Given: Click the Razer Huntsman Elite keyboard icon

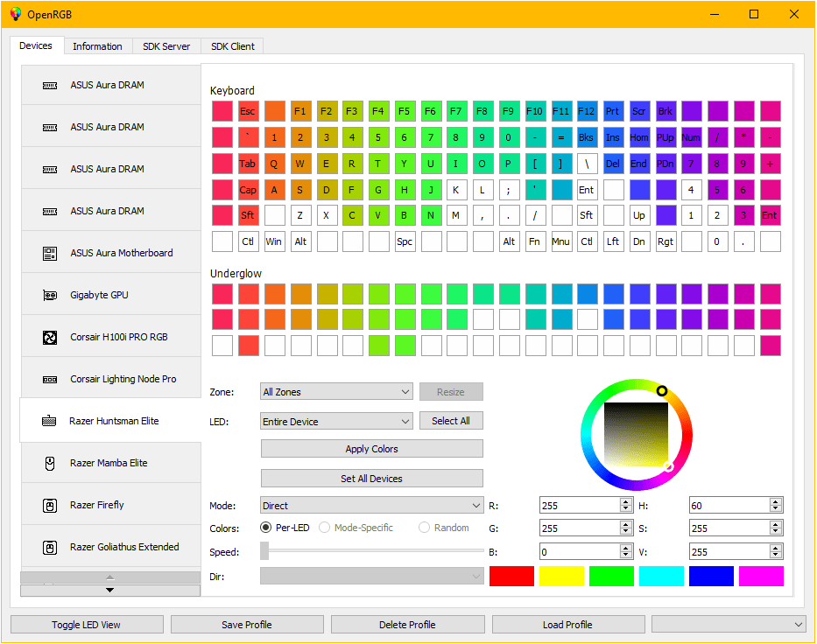Looking at the screenshot, I should pyautogui.click(x=50, y=420).
